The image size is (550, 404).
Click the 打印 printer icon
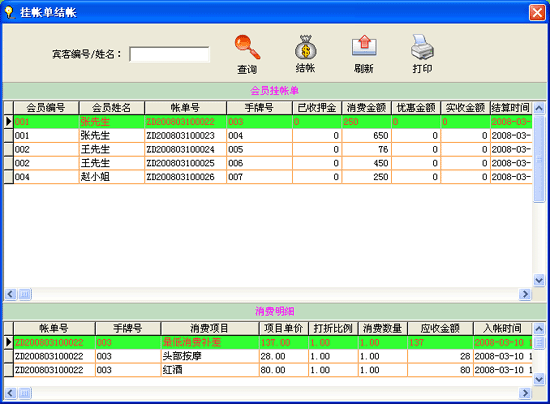(x=422, y=47)
